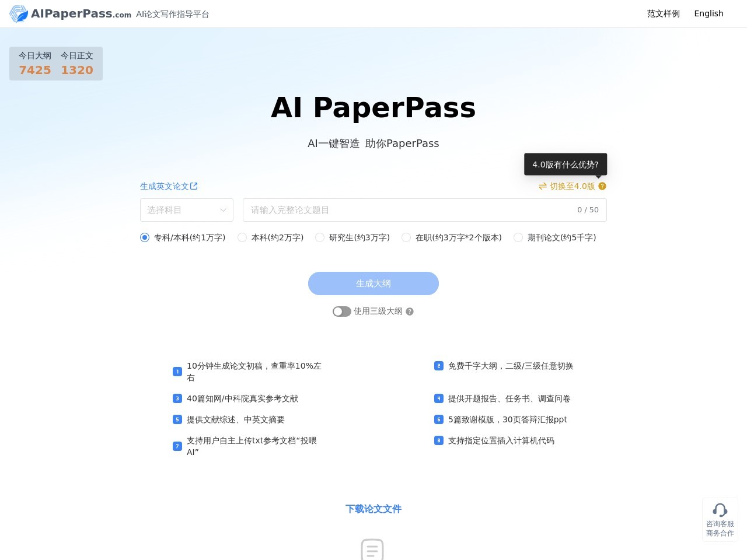747x560 pixels.
Task: Click number 1 badge for 10分钟生成论文初稿
Action: coord(177,372)
